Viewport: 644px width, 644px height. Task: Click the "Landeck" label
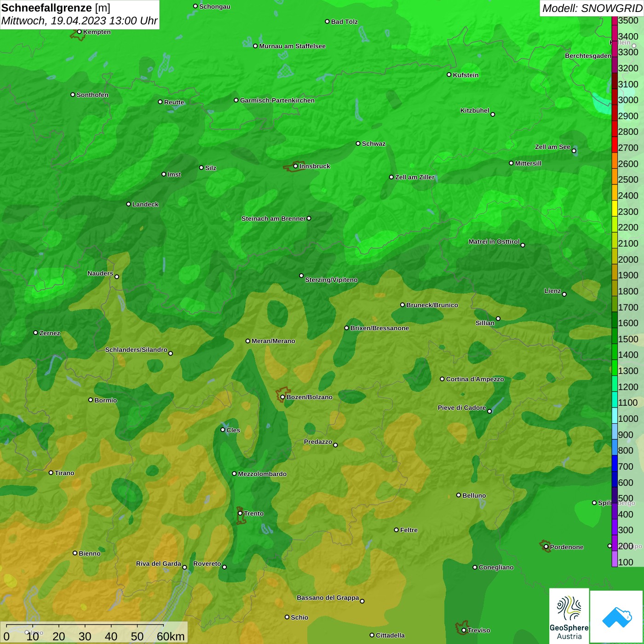click(145, 204)
